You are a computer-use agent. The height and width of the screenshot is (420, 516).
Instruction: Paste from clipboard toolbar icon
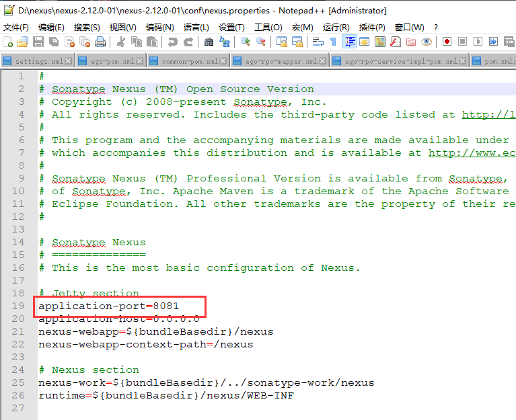(152, 42)
